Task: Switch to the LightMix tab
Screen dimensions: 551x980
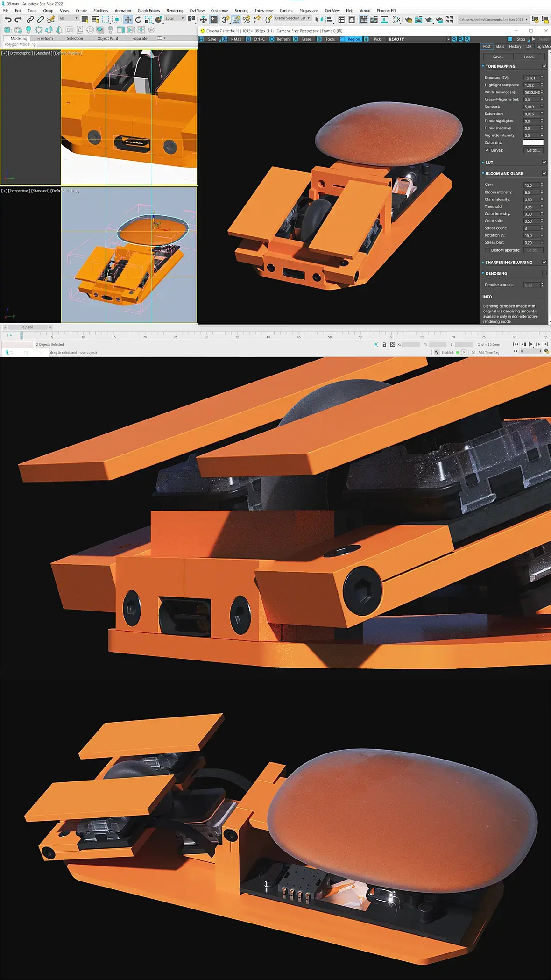Action: tap(543, 46)
